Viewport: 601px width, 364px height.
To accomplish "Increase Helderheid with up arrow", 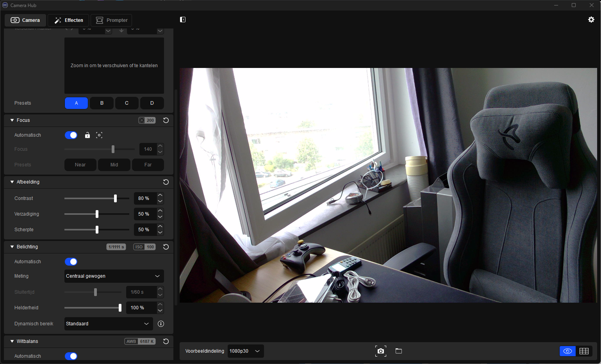I will [160, 305].
